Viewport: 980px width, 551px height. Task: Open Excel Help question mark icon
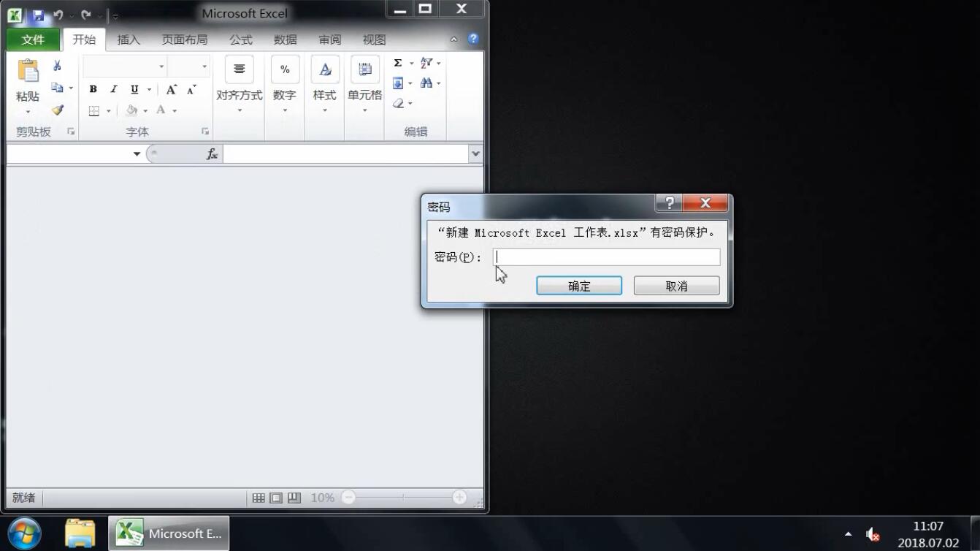(473, 39)
